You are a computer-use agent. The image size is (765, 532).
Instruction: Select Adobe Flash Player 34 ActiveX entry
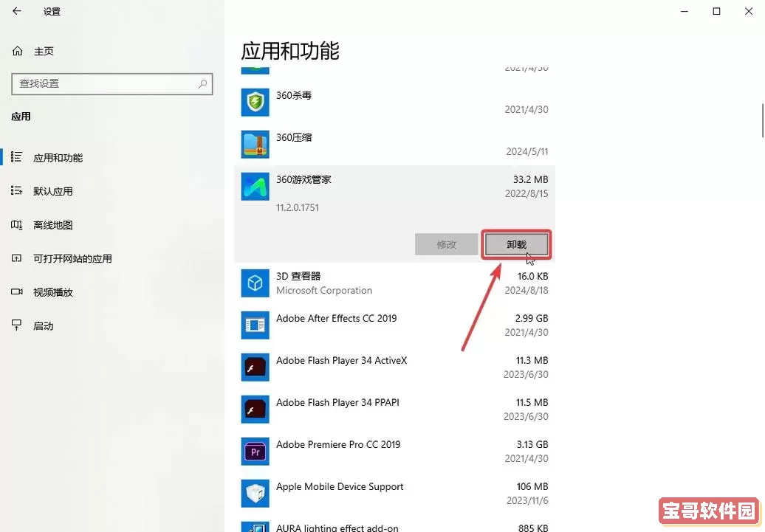click(341, 360)
